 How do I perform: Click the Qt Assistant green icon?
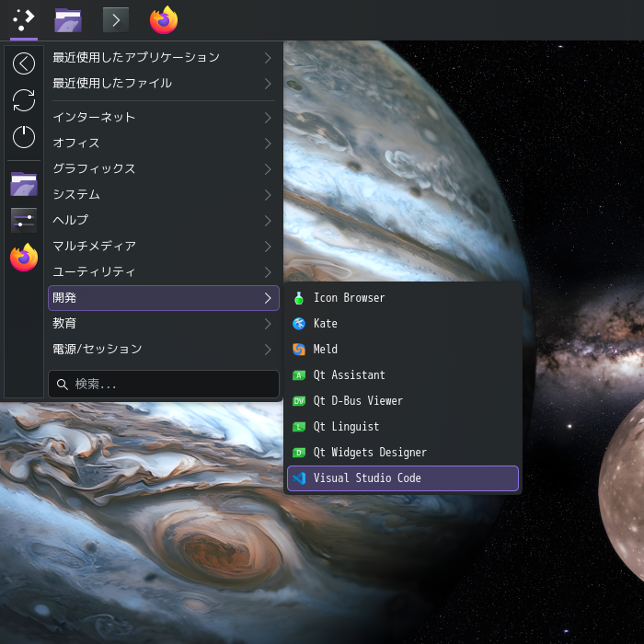tap(299, 375)
